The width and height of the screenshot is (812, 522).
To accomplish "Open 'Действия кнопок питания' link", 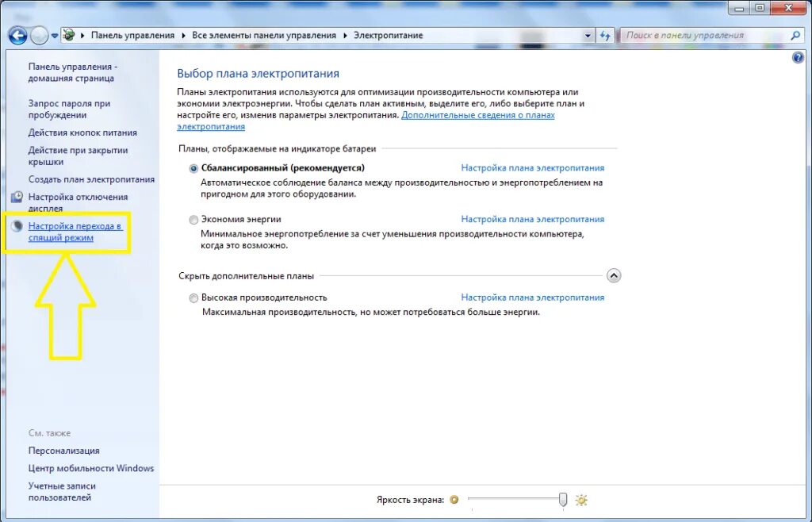I will coord(82,132).
